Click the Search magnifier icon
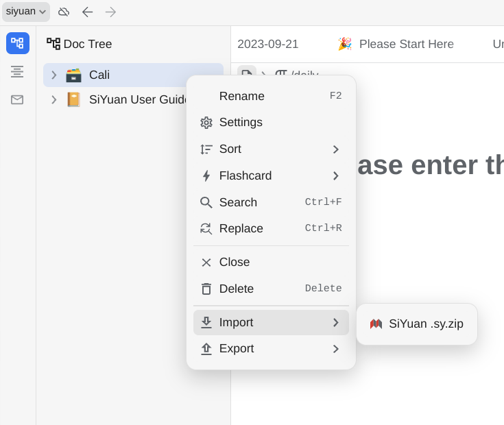 (206, 203)
